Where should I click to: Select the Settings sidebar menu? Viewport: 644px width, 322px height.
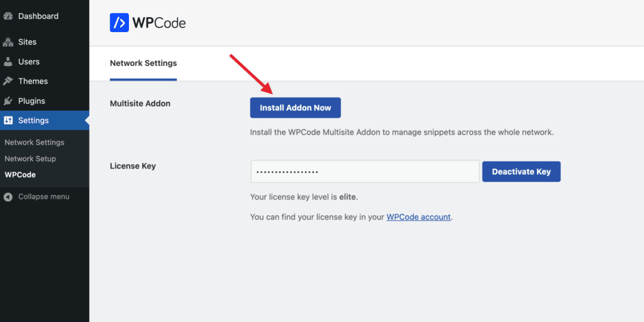coord(45,120)
